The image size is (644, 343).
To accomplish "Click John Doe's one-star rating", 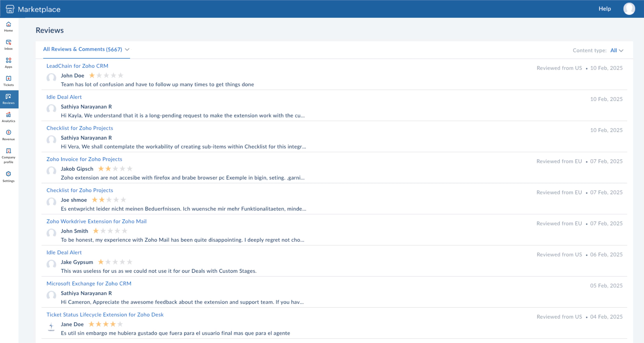I will (106, 75).
